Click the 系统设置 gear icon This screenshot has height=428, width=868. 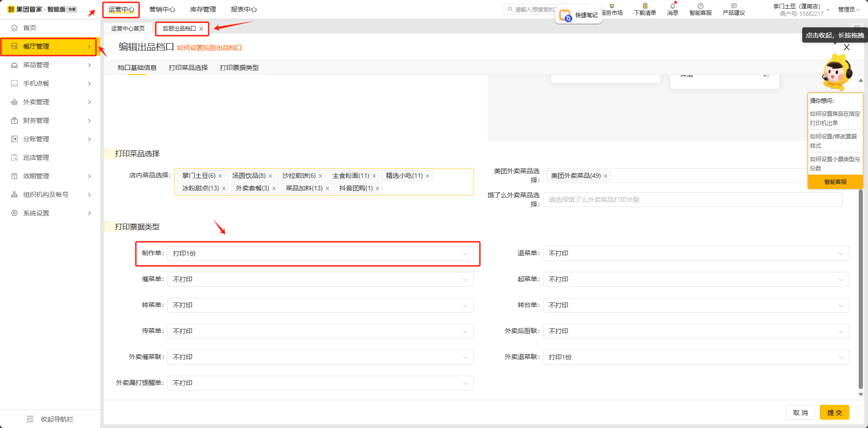point(14,213)
